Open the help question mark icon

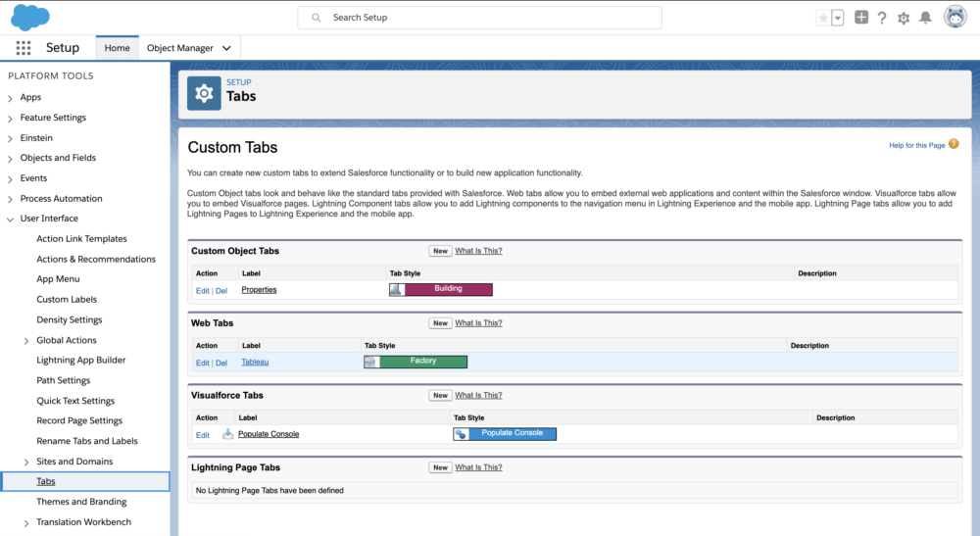[x=882, y=18]
